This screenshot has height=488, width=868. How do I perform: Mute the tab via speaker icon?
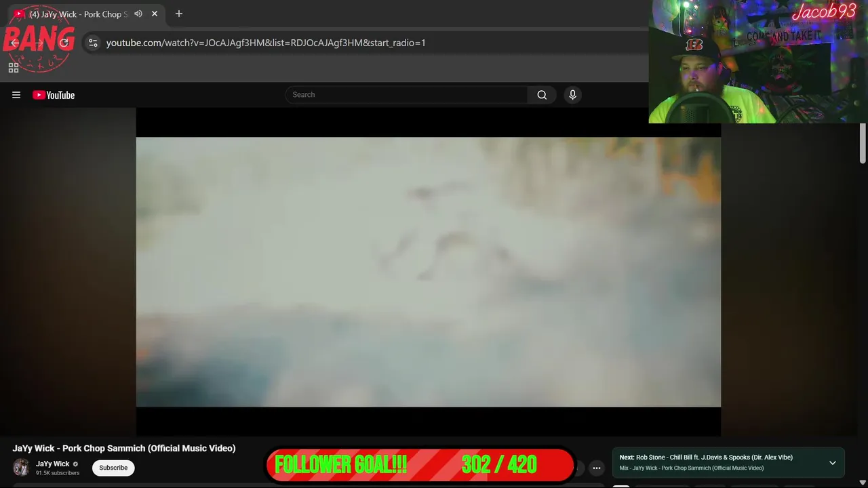(x=138, y=14)
